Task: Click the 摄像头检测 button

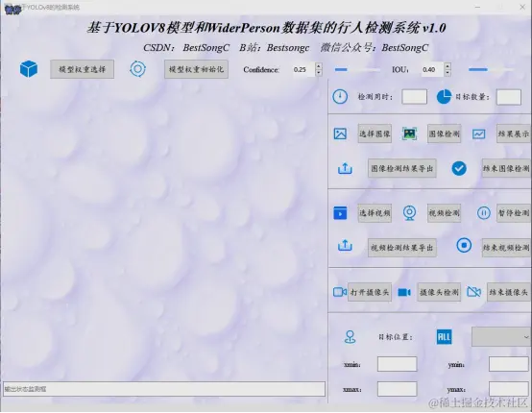Action: [439, 292]
